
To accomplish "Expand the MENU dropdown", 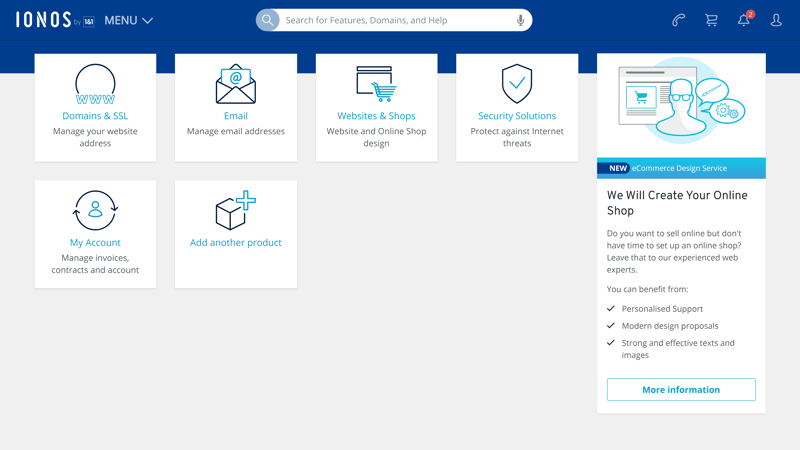I will (128, 20).
